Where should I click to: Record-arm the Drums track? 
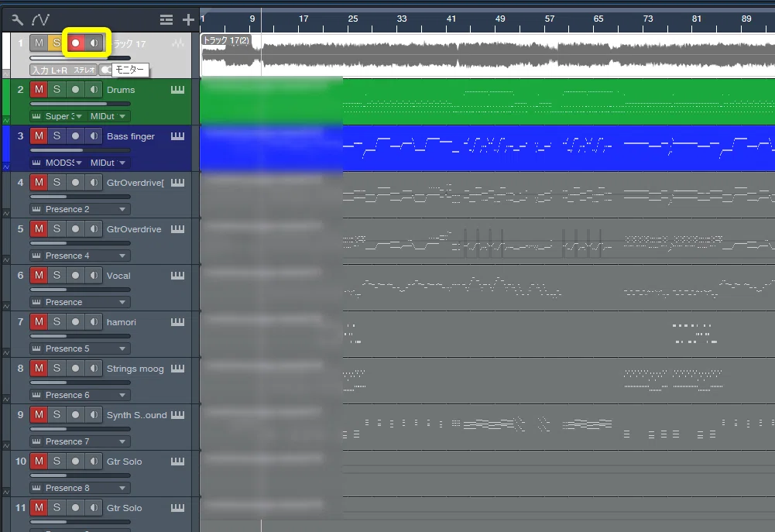[x=75, y=90]
